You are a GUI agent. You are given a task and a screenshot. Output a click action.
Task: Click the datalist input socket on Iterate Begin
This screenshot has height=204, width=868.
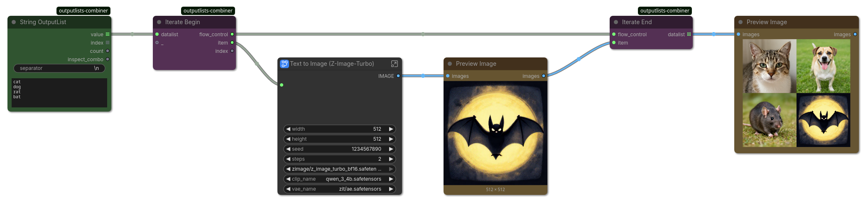(157, 34)
